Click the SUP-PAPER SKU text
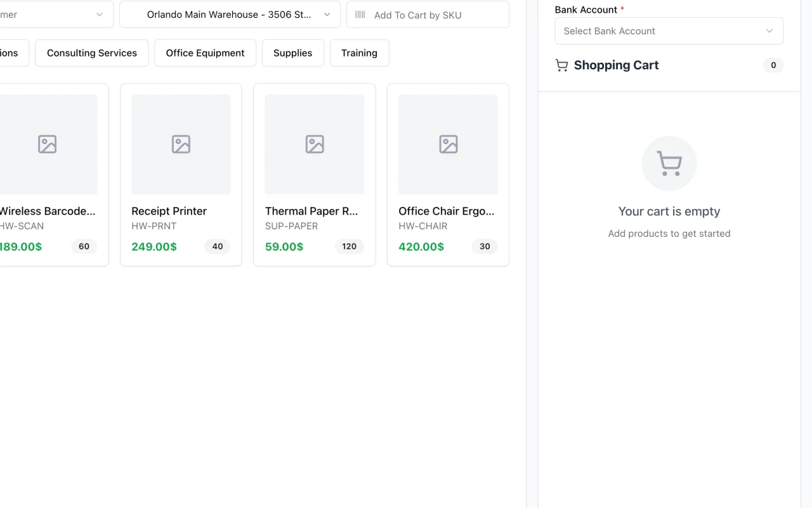This screenshot has width=812, height=508. coord(291,226)
